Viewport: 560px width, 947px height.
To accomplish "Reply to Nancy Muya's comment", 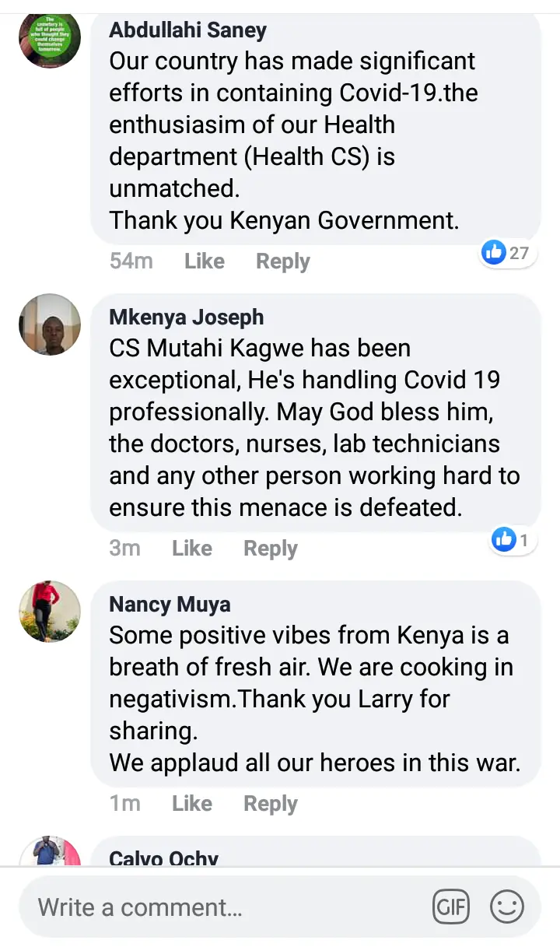I will tap(271, 803).
